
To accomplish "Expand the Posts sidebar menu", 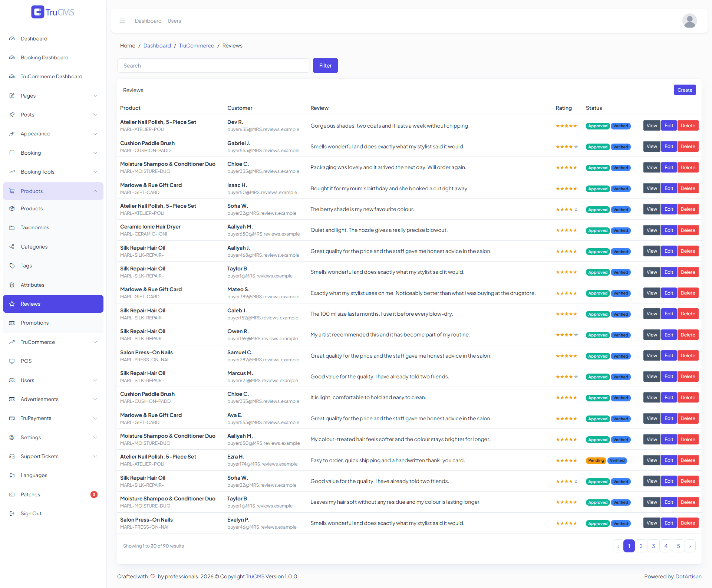I will (53, 115).
